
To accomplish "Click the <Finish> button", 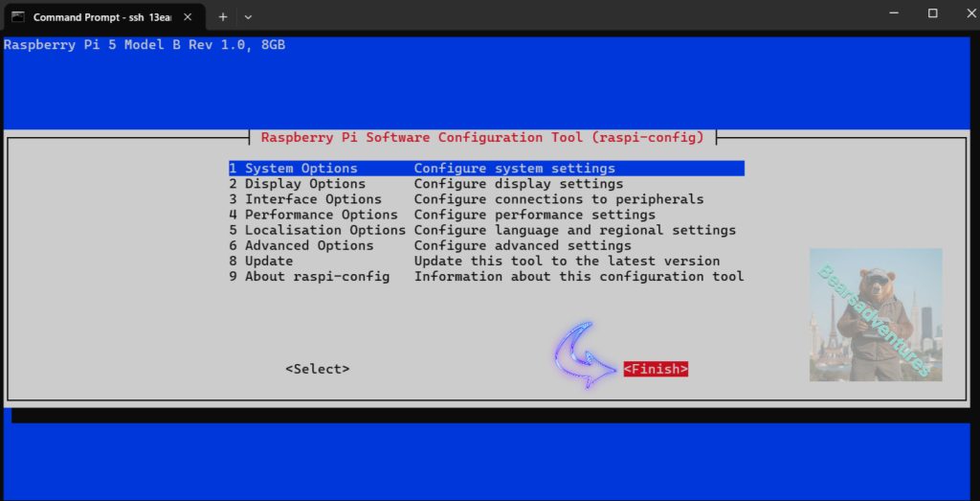I will [x=656, y=369].
